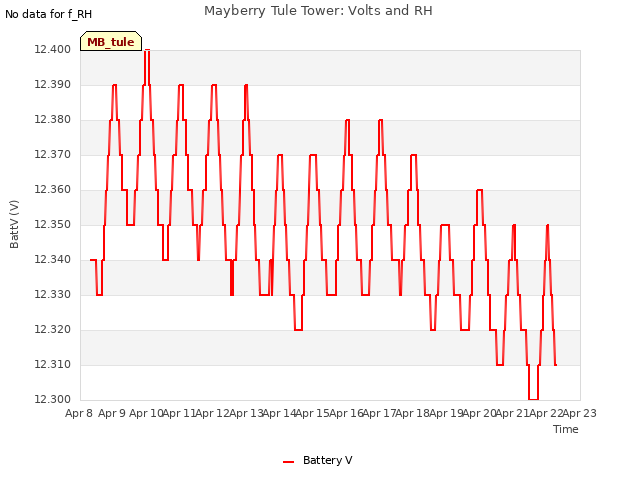640x480 pixels.
Task: Click the Apr 8 x-axis date label
Action: (x=79, y=413)
